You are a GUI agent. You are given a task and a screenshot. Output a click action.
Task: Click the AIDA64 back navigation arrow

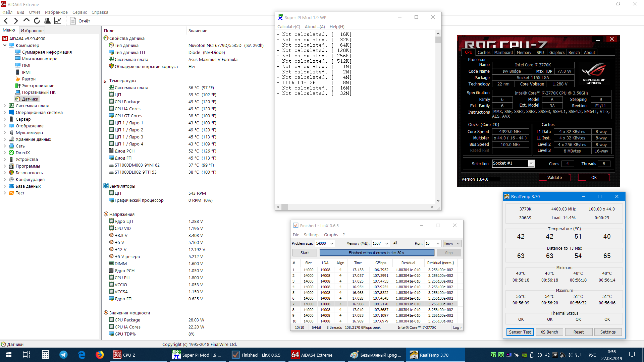[x=6, y=21]
